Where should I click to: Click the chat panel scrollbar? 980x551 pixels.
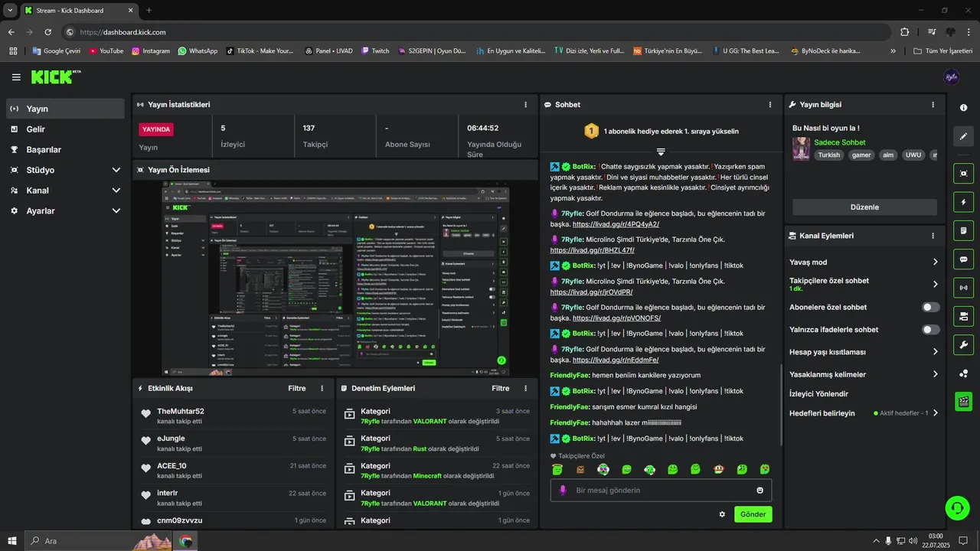click(781, 406)
